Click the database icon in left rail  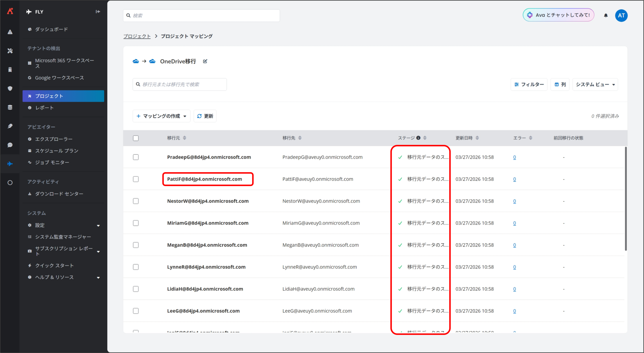(x=10, y=107)
